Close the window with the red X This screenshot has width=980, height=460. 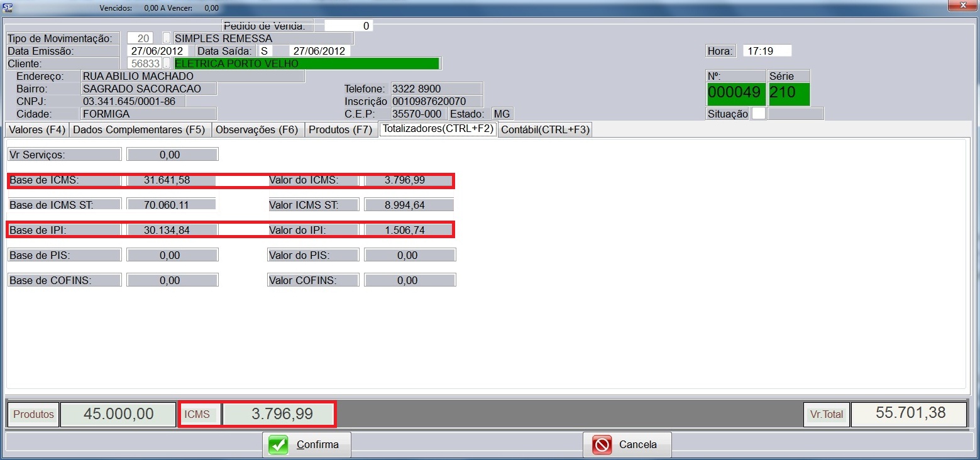coord(961,6)
